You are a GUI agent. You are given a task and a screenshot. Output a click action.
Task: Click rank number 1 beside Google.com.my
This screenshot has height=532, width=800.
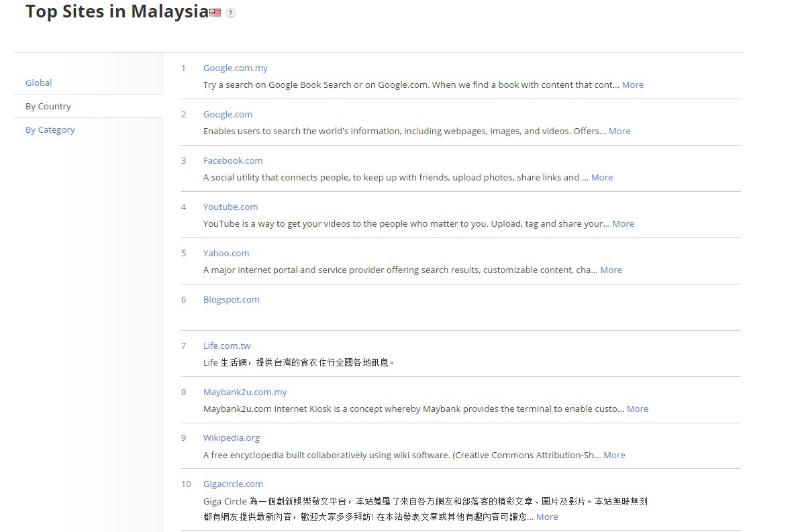183,68
